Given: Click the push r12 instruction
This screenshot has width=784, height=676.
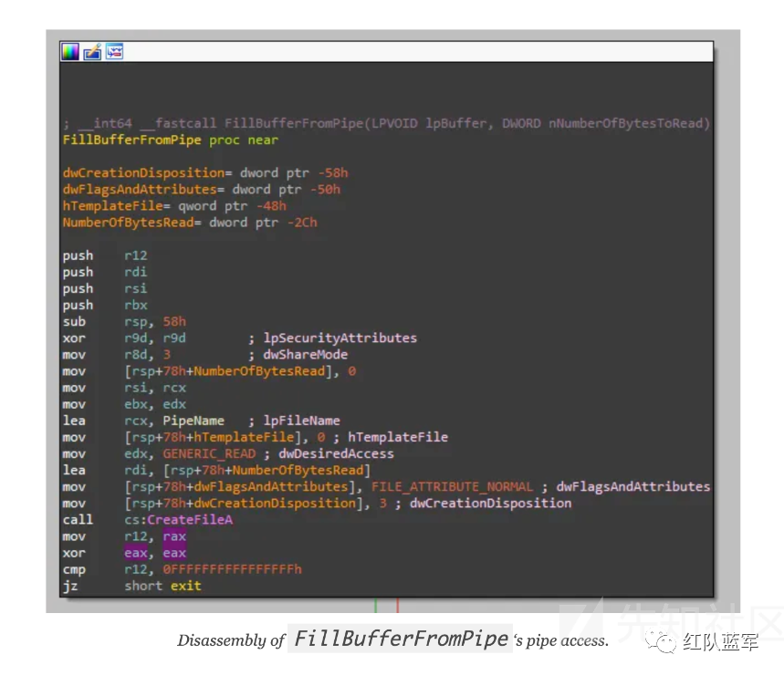Looking at the screenshot, I should coord(105,255).
